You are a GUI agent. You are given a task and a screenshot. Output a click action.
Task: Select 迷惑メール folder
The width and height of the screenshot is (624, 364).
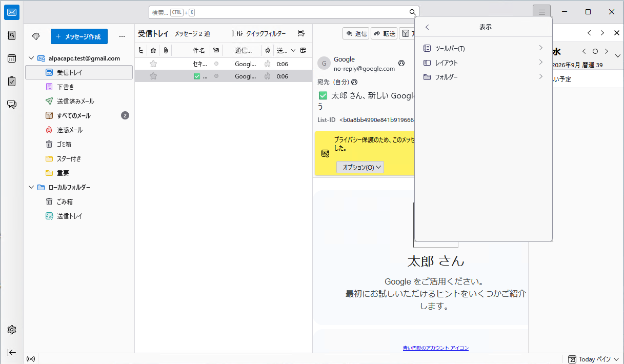coord(79,130)
